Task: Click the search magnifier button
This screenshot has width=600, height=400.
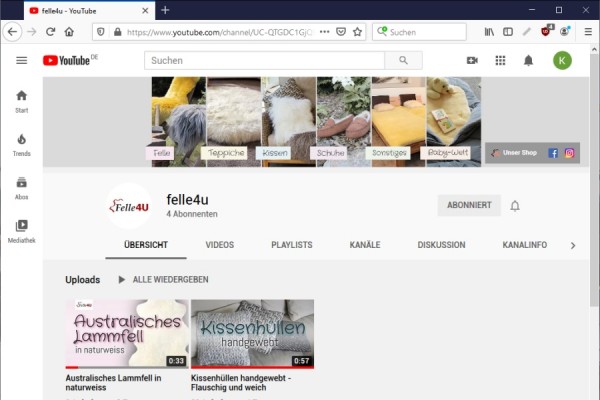Action: pyautogui.click(x=403, y=61)
